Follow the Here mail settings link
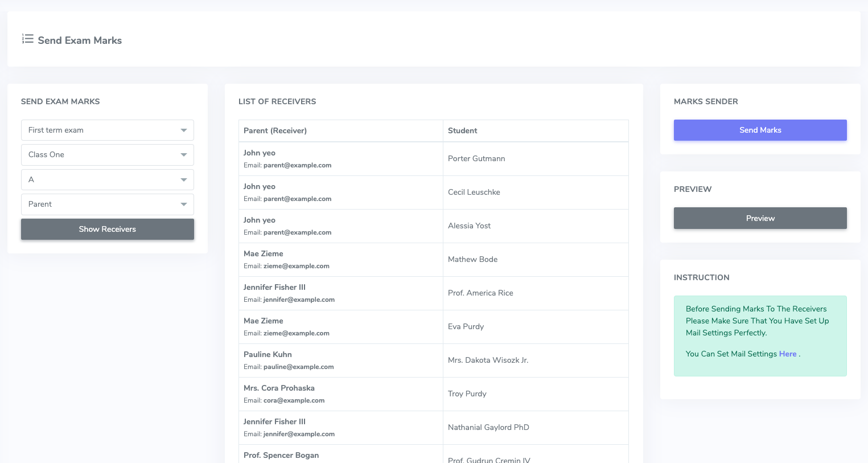 point(787,354)
